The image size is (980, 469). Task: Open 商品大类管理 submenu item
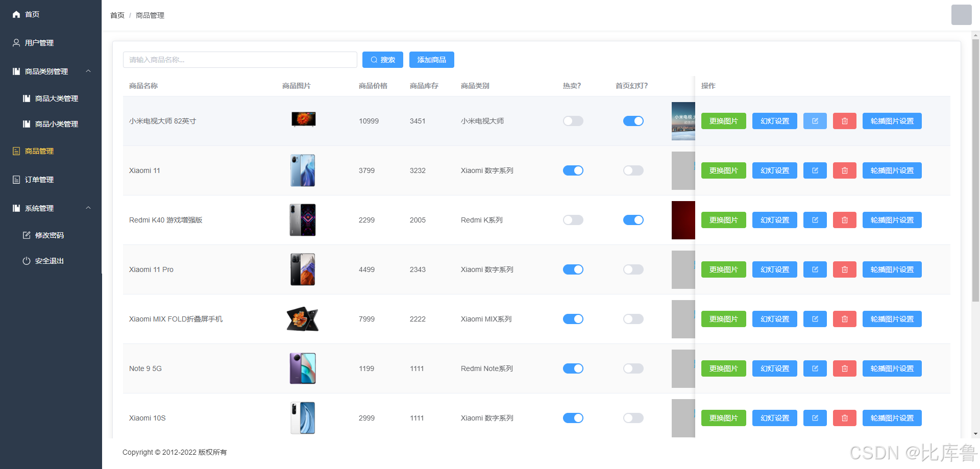(51, 98)
